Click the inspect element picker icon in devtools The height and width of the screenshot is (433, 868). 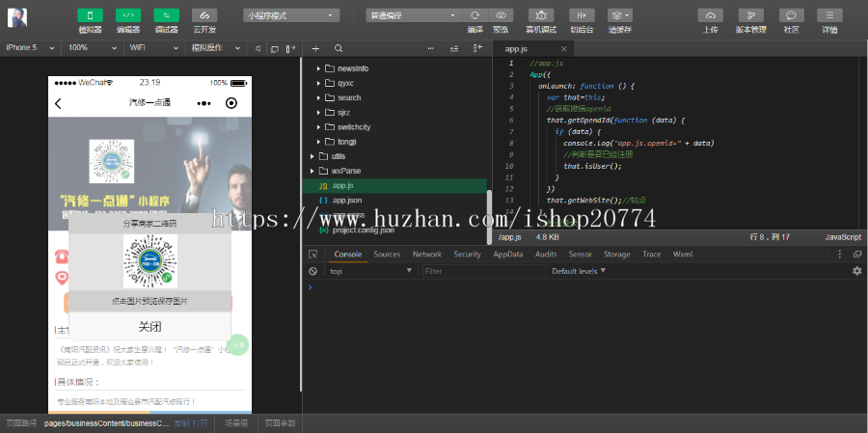pos(313,255)
